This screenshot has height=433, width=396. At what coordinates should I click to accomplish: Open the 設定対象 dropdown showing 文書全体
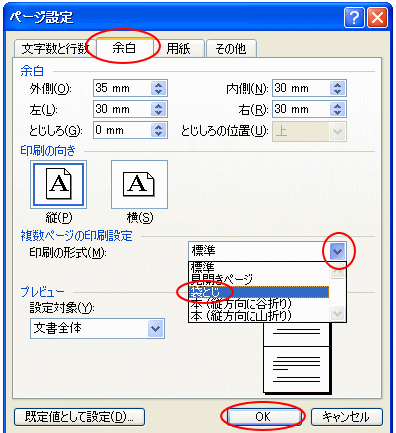97,329
